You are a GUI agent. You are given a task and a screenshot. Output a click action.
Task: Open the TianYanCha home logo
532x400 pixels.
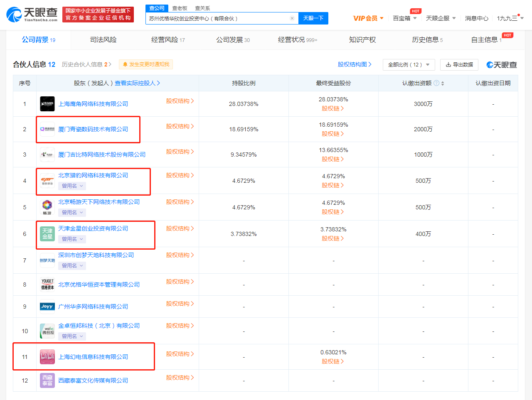click(x=32, y=14)
